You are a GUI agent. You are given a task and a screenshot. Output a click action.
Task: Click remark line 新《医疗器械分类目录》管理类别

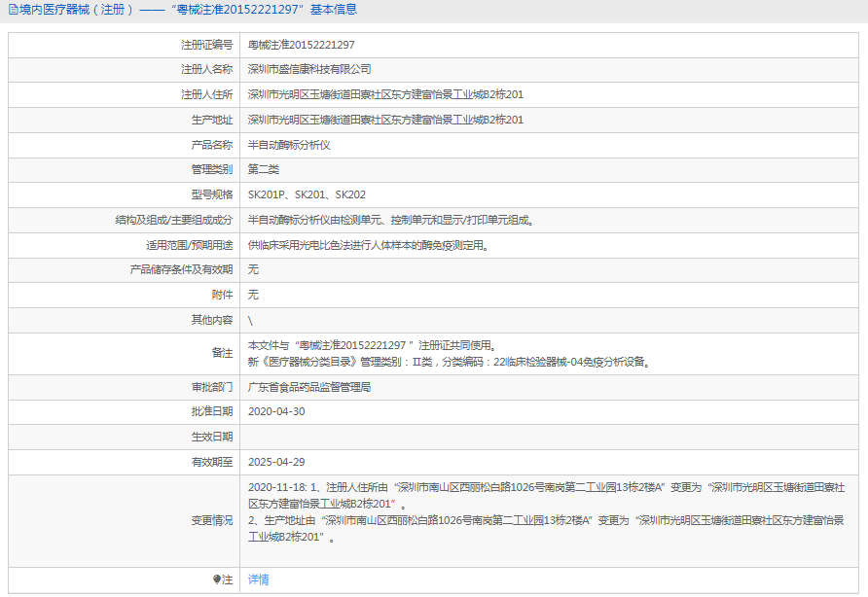coord(450,362)
